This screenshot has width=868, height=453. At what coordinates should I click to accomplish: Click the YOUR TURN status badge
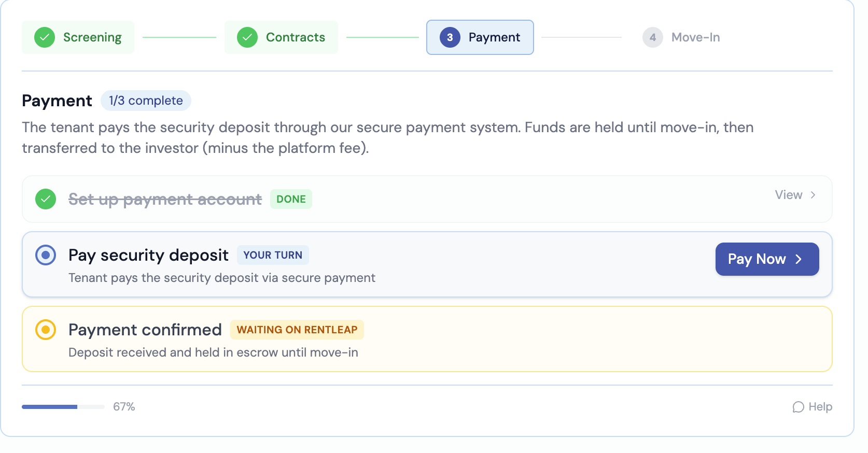(273, 255)
